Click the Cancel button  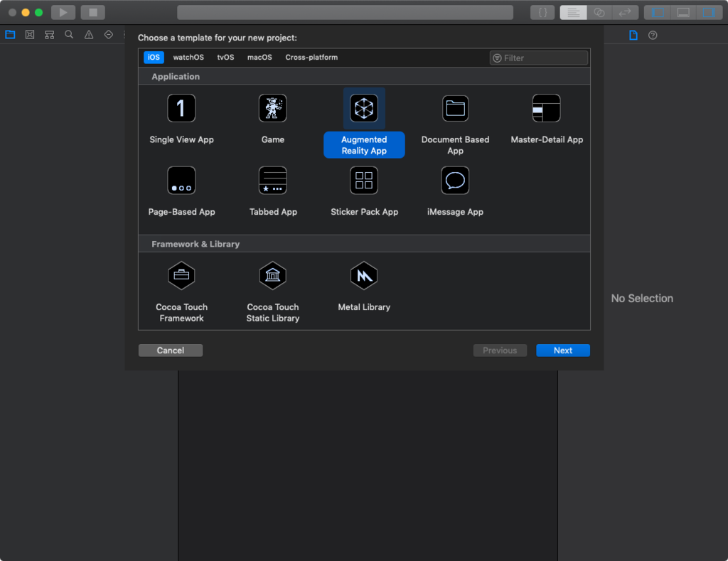pyautogui.click(x=171, y=351)
